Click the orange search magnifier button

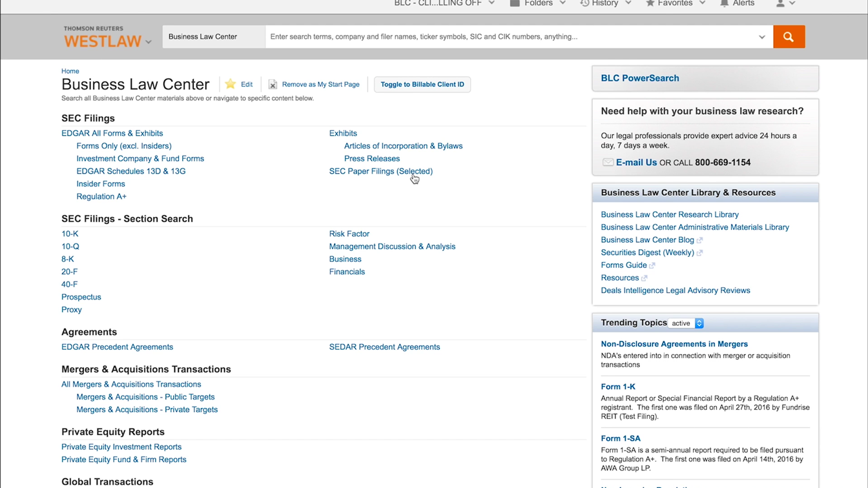(789, 37)
